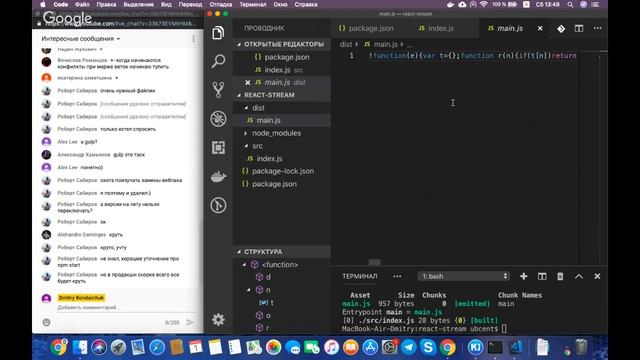Close the terminal panel

pyautogui.click(x=597, y=276)
